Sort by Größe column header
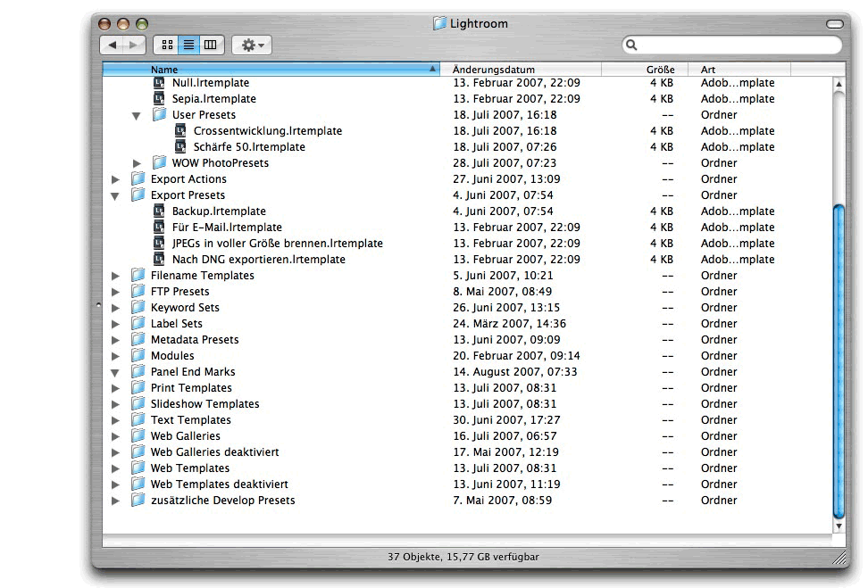The image size is (868, 588). point(645,69)
